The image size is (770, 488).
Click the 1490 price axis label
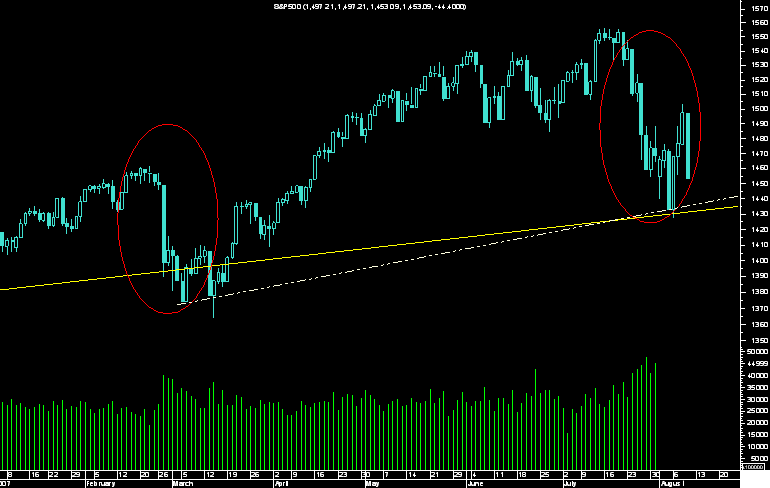pyautogui.click(x=760, y=124)
